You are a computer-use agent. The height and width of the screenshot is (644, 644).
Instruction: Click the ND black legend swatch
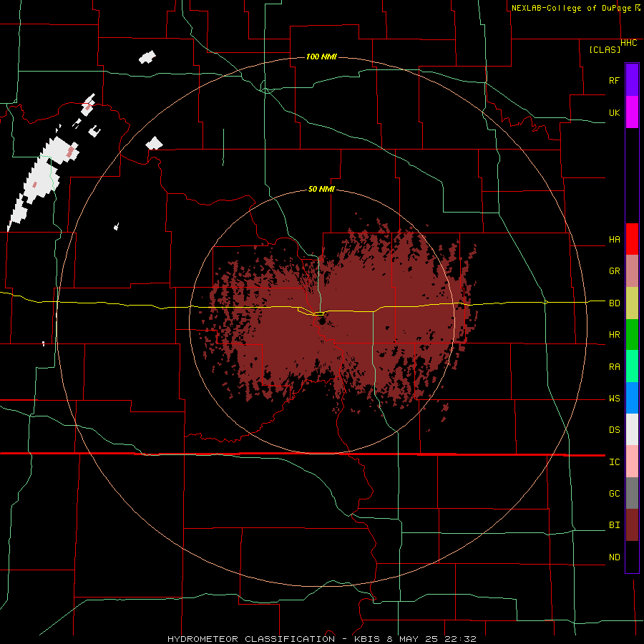click(632, 557)
